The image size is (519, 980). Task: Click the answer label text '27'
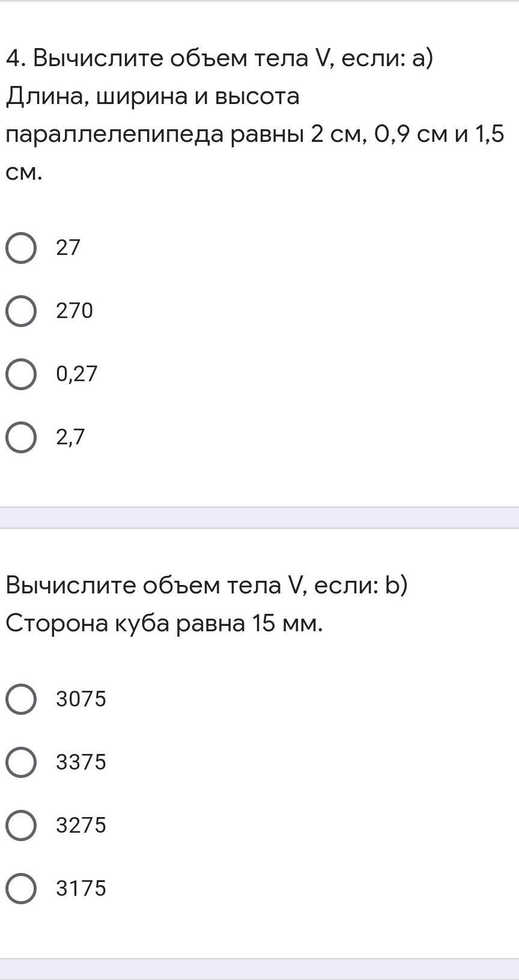pyautogui.click(x=68, y=248)
